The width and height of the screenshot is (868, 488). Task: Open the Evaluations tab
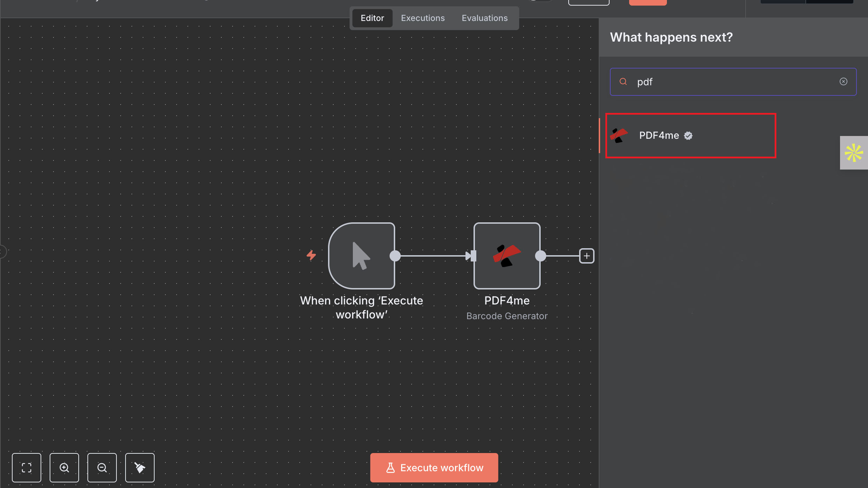point(485,18)
